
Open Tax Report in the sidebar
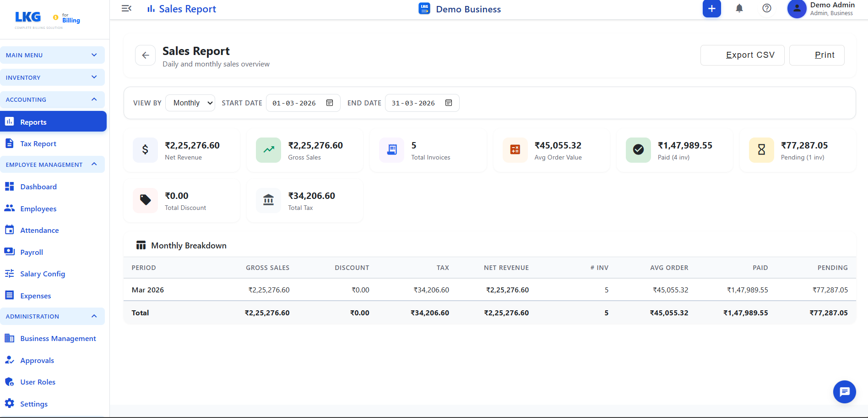tap(53, 143)
